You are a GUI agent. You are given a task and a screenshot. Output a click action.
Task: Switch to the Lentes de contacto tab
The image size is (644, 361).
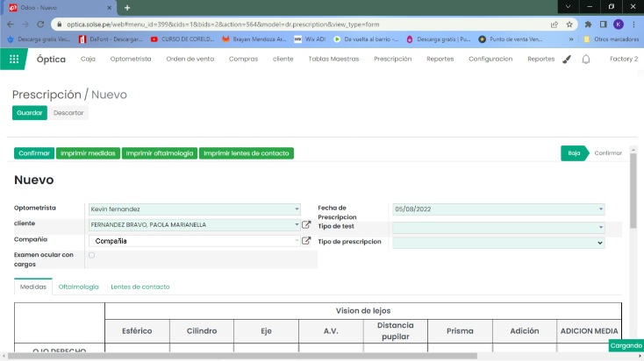coord(140,287)
